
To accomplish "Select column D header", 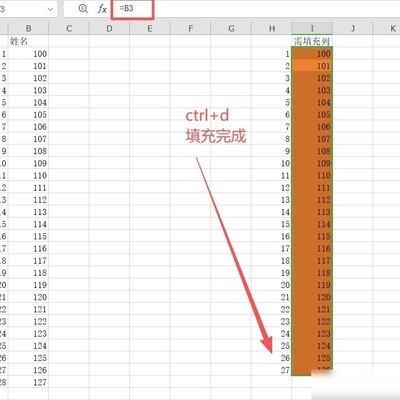I will click(x=109, y=29).
